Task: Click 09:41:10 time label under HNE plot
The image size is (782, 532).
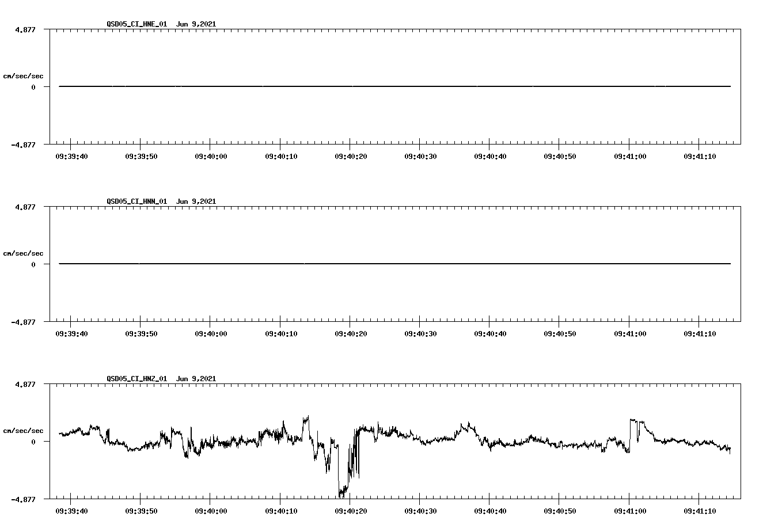Action: pos(700,157)
